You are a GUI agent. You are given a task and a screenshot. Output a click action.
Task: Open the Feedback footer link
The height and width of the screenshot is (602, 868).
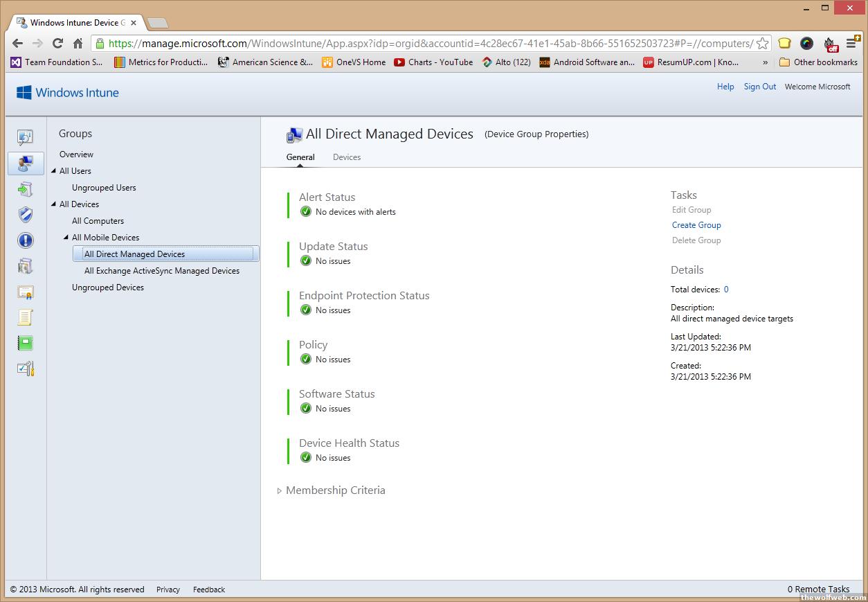(209, 590)
